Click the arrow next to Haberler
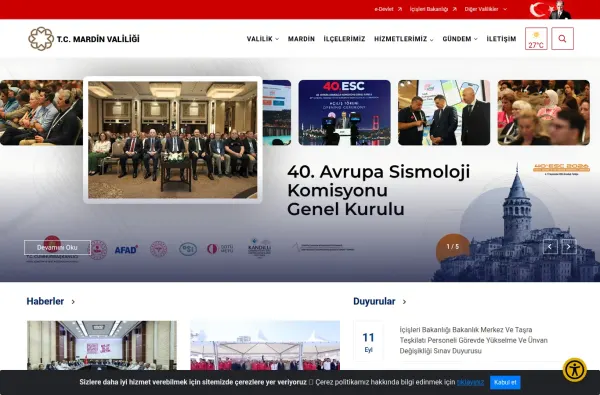Image resolution: width=600 pixels, height=395 pixels. (x=73, y=302)
